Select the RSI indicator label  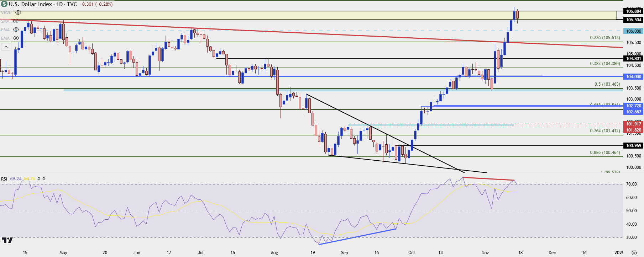(x=4, y=179)
